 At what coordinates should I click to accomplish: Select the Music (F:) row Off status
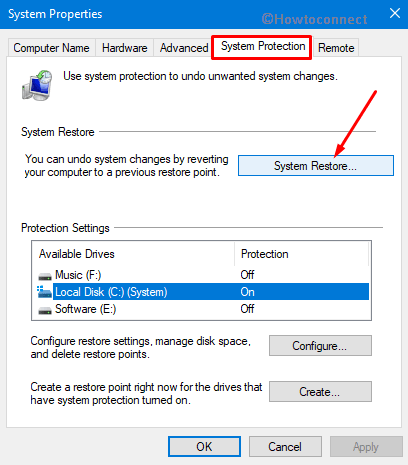click(x=247, y=275)
